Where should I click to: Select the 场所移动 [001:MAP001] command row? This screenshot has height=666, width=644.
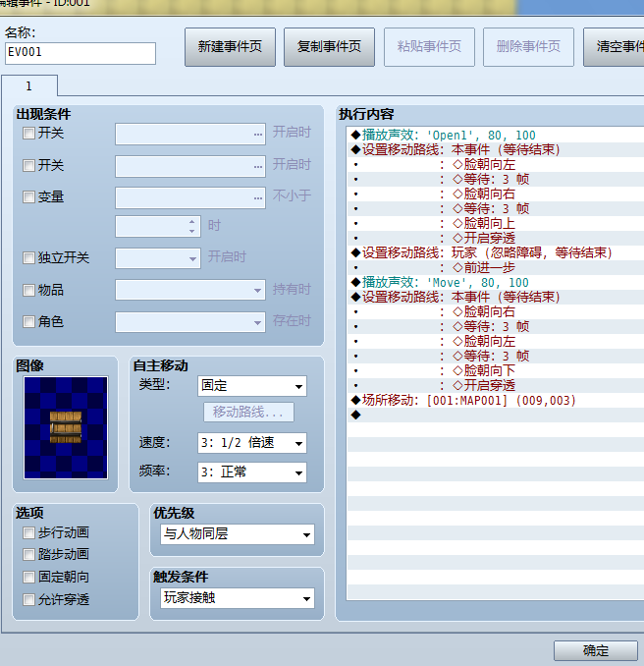pos(496,401)
